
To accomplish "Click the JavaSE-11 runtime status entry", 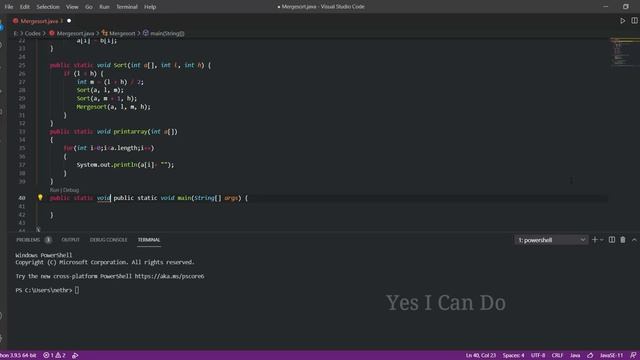I will [x=611, y=356].
